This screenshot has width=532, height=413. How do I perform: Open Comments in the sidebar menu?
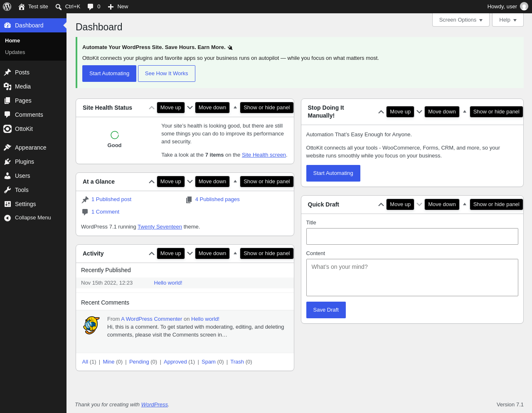point(33,115)
